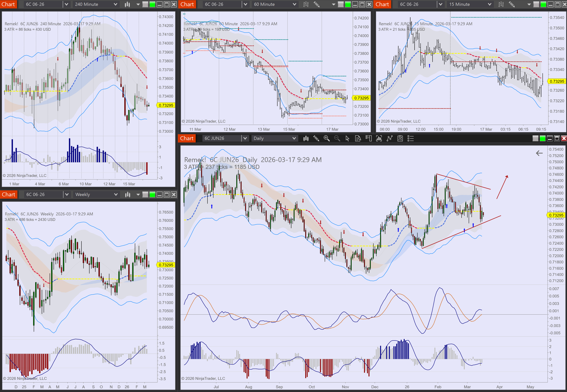This screenshot has height=392, width=567.
Task: Open the Indicators icon in Daily toolbar
Action: [x=390, y=139]
